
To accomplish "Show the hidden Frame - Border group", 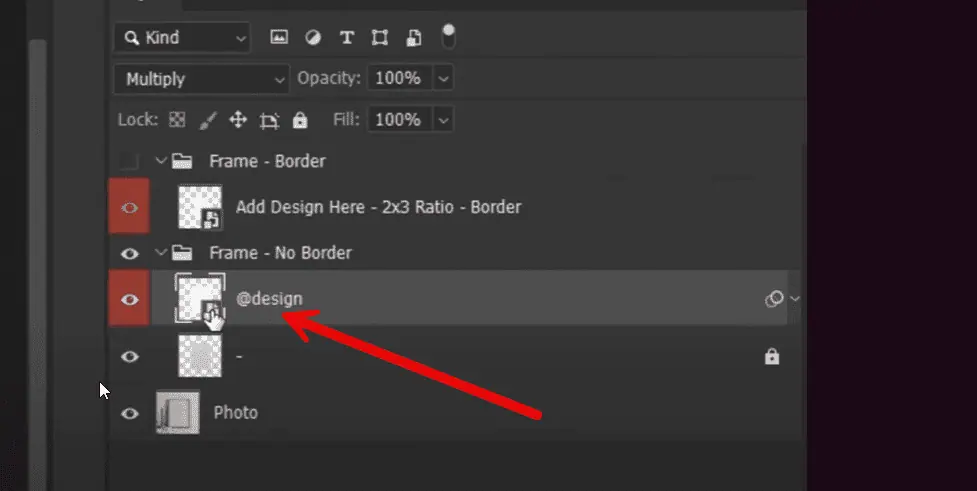I will (x=129, y=161).
